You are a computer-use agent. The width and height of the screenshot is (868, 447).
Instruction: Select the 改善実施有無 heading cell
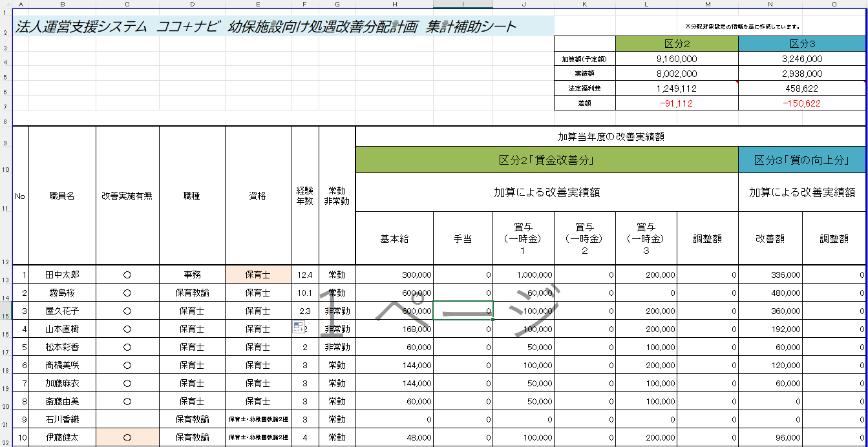[x=127, y=196]
